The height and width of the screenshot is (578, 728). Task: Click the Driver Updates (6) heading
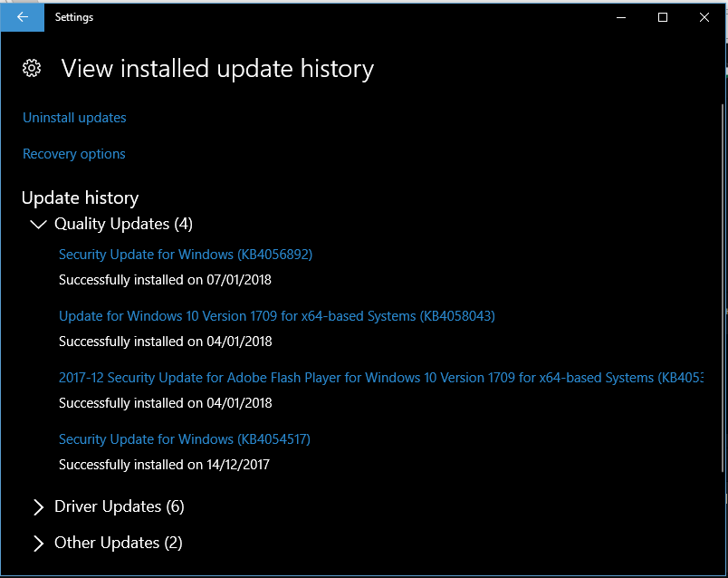[120, 506]
